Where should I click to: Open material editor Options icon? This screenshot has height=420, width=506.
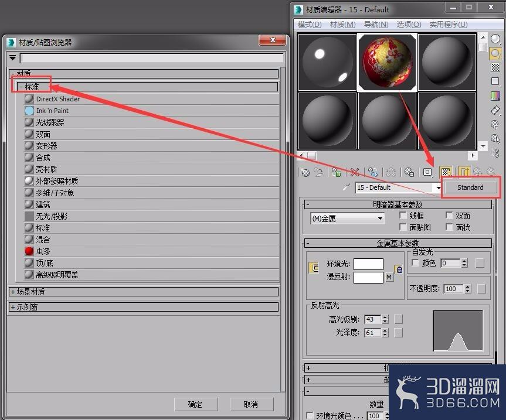(495, 124)
